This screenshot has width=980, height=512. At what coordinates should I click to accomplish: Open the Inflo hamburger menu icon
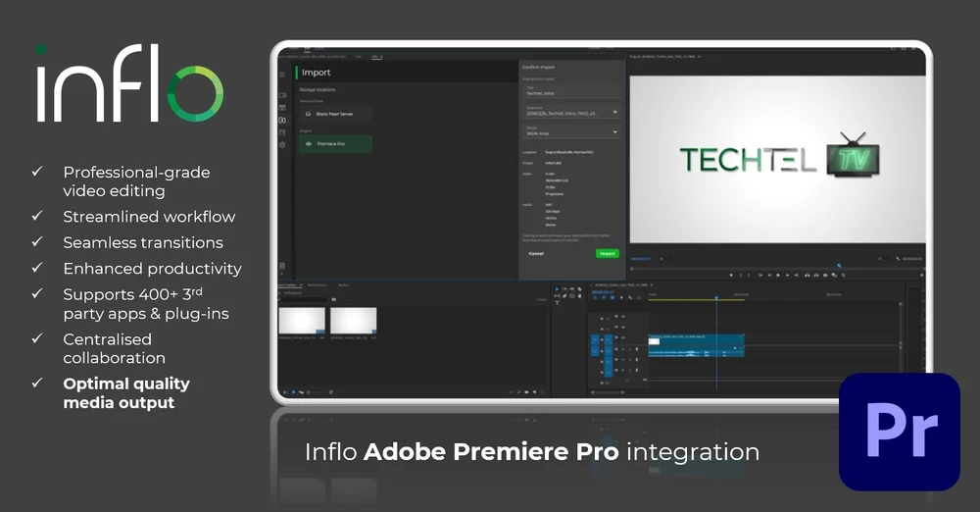(282, 75)
